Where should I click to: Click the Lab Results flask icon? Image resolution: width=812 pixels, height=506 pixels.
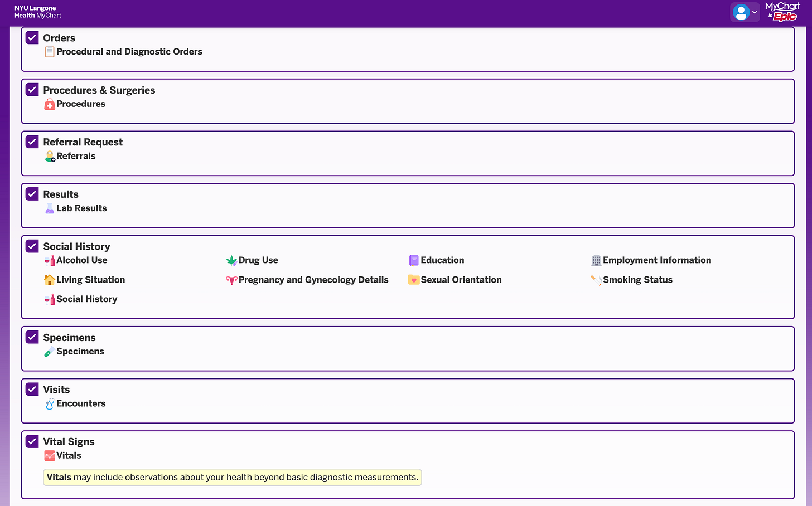pos(50,208)
